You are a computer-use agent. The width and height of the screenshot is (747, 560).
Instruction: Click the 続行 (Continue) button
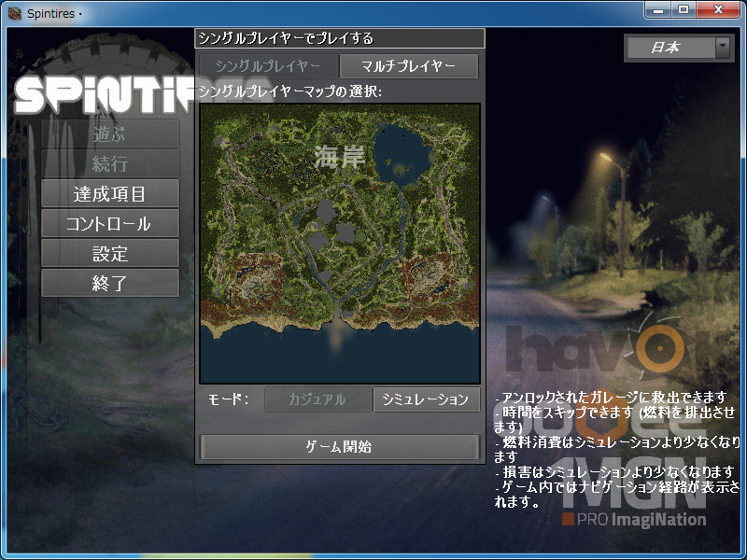pos(110,164)
